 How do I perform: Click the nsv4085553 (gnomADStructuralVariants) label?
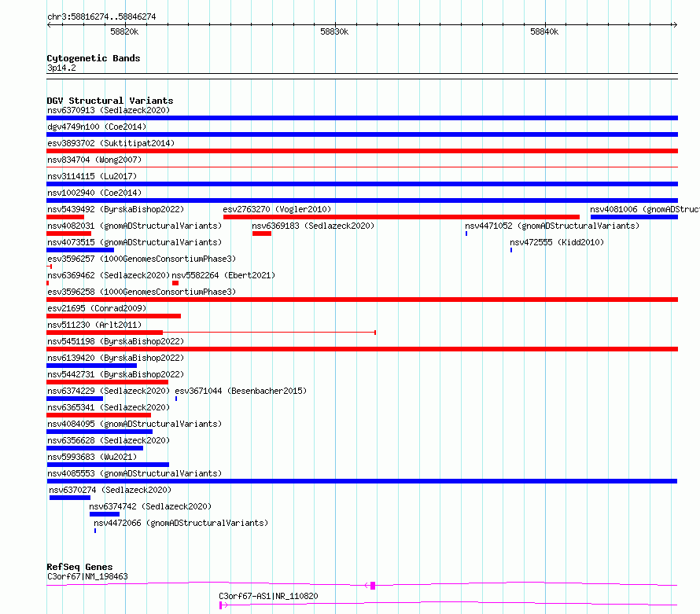click(x=134, y=473)
